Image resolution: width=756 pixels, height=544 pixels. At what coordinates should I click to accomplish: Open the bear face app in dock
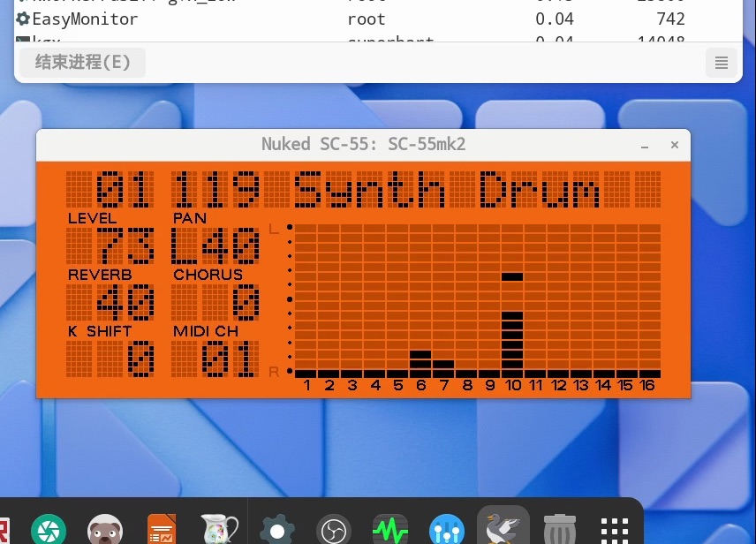tap(105, 530)
